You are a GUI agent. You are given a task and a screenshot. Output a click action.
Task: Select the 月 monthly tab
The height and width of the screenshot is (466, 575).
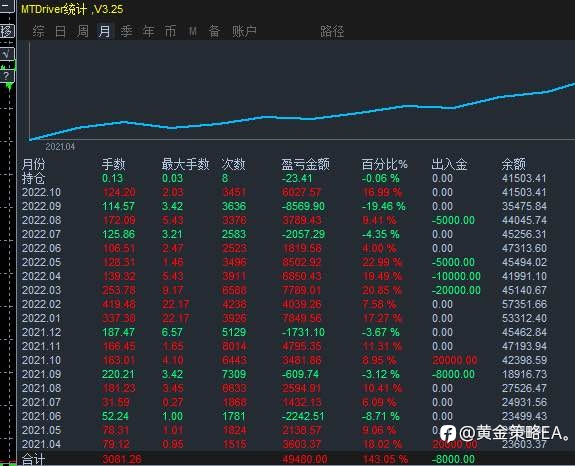tap(105, 31)
